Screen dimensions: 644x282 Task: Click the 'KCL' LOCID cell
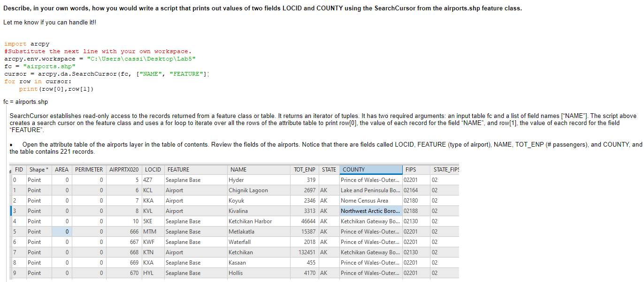(x=153, y=190)
